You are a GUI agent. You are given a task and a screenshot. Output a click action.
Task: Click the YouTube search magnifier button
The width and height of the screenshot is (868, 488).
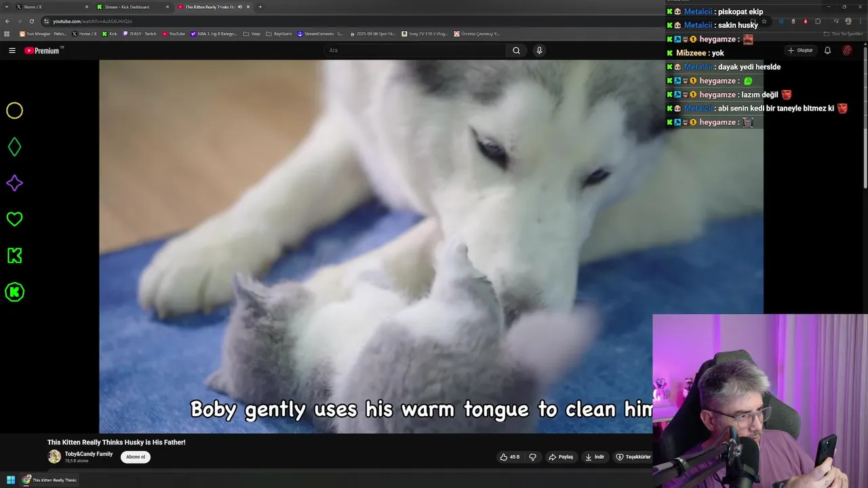(516, 50)
